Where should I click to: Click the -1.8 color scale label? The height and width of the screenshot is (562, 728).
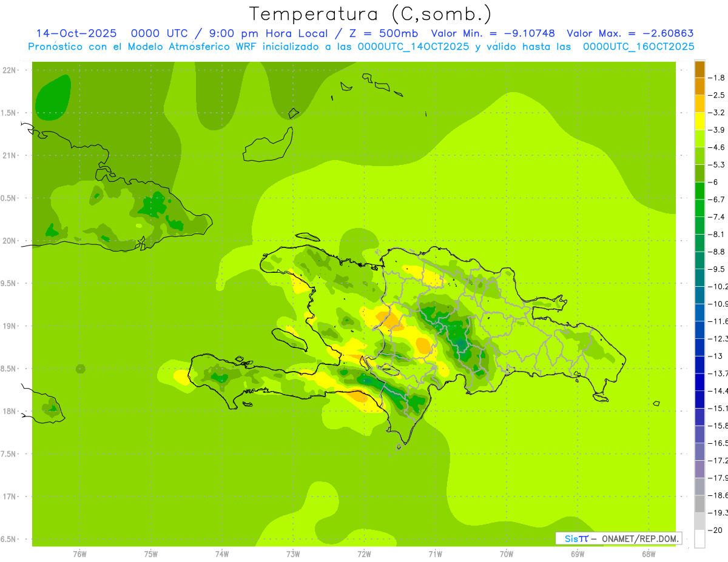(x=718, y=78)
